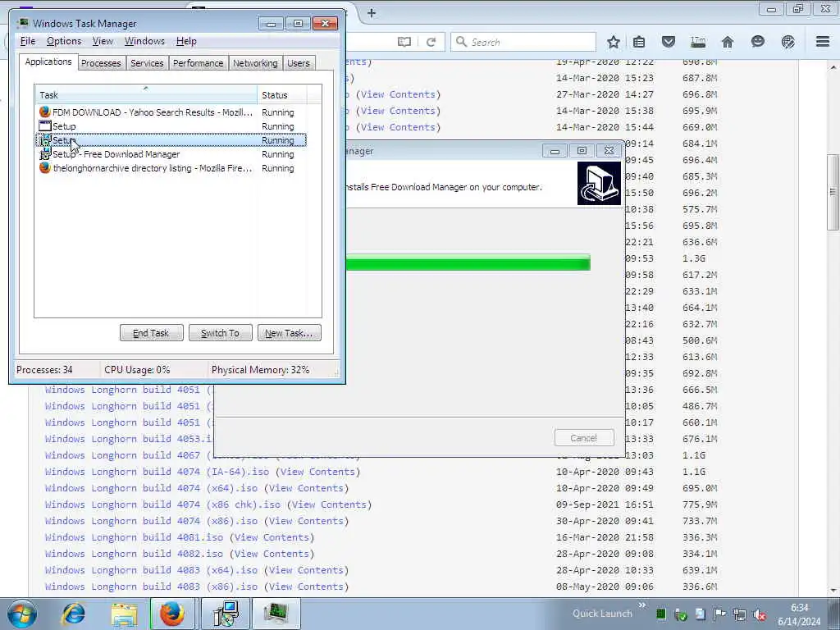Switch to the Services tab
Image resolution: width=840 pixels, height=630 pixels.
(147, 63)
